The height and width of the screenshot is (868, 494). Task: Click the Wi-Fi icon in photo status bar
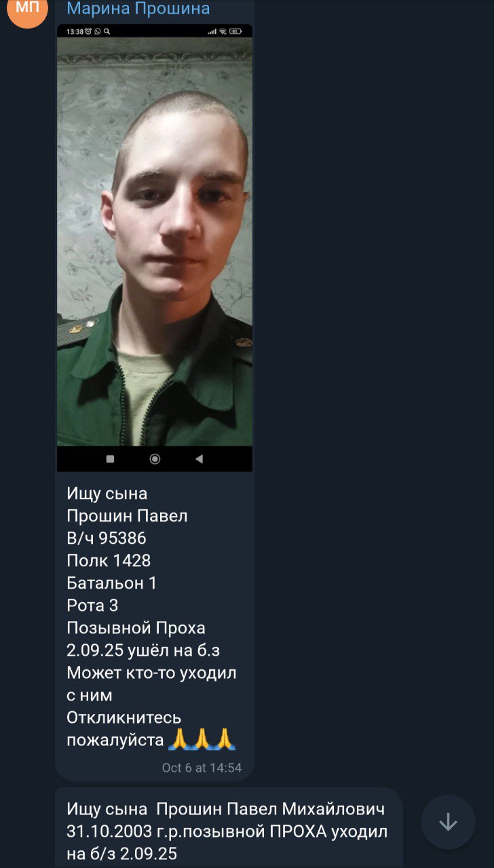click(223, 31)
